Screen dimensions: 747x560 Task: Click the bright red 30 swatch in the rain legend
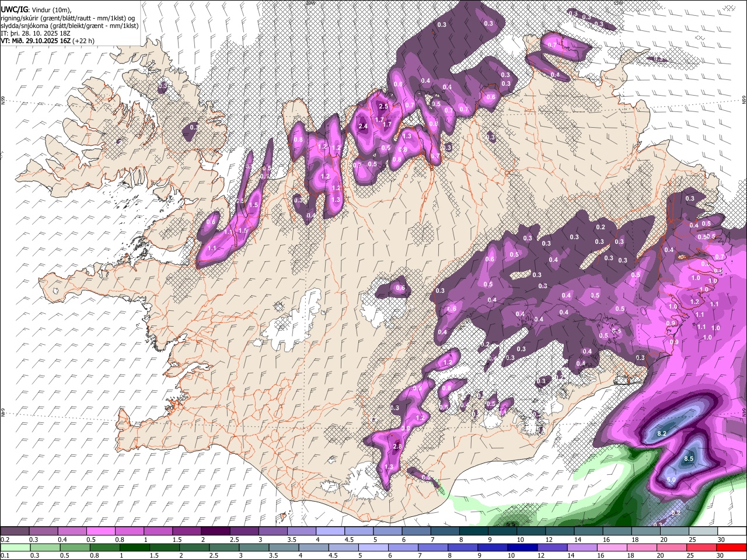click(x=732, y=548)
